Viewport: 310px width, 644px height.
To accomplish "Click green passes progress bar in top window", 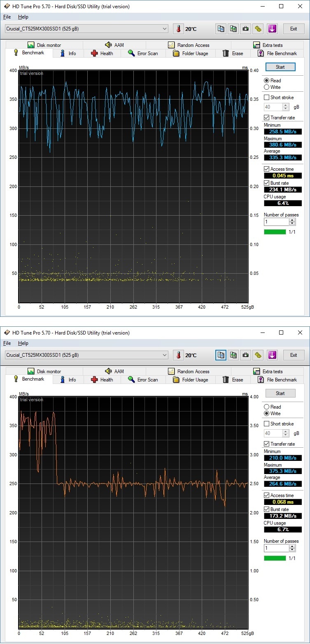I will (275, 232).
